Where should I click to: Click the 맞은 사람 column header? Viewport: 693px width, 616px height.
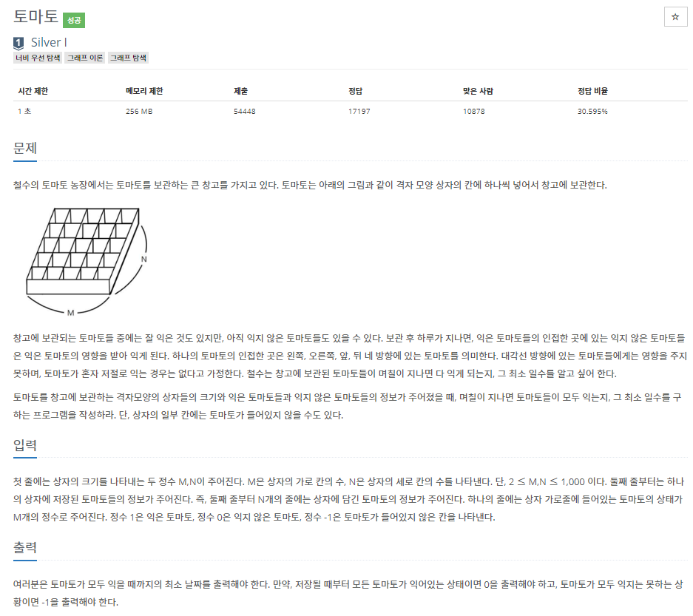[478, 91]
